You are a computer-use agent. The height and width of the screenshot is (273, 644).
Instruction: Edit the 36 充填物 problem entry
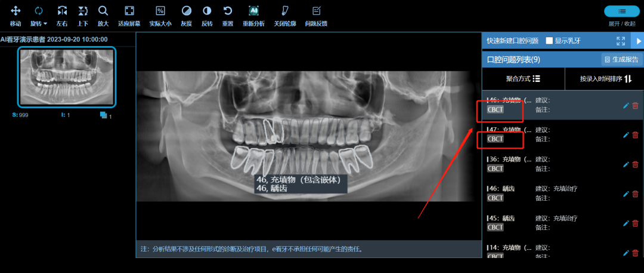click(626, 164)
